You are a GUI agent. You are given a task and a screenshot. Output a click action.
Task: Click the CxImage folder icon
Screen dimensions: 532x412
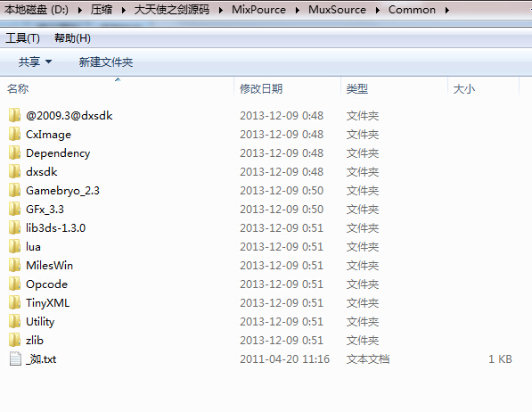click(14, 134)
